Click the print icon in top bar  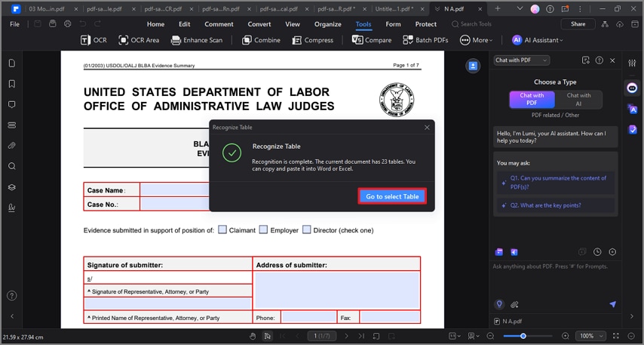68,24
